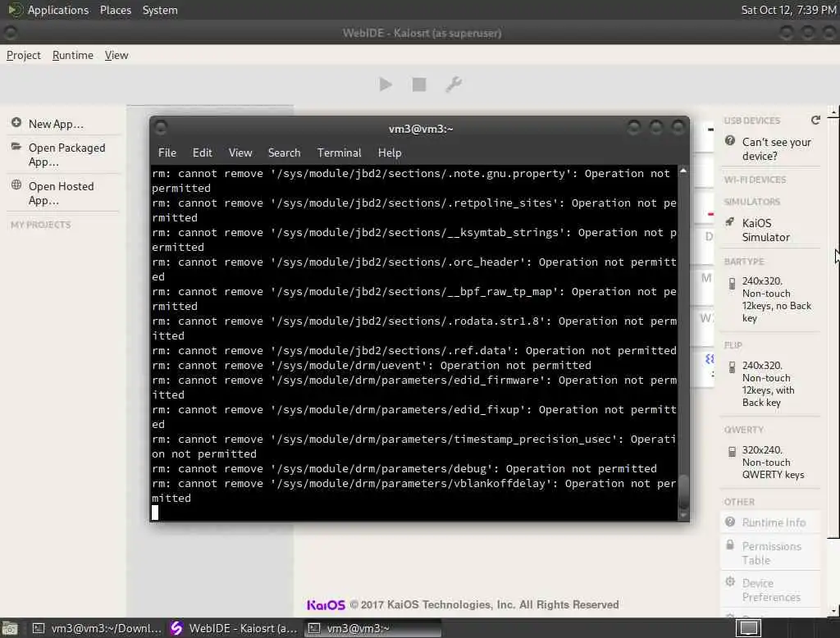Click the terminal window menu button at title left
The width and height of the screenshot is (840, 638).
[161, 127]
